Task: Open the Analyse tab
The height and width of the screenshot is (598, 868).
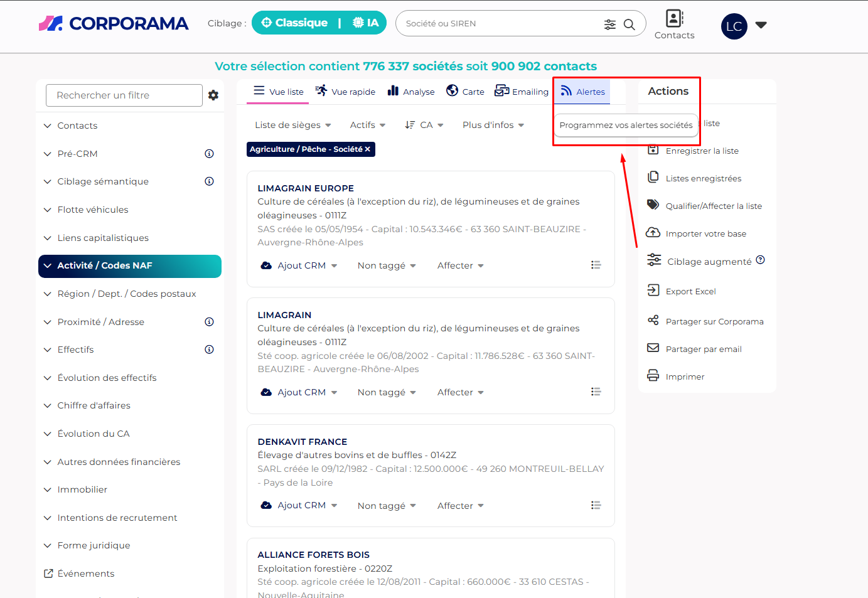Action: pos(411,92)
